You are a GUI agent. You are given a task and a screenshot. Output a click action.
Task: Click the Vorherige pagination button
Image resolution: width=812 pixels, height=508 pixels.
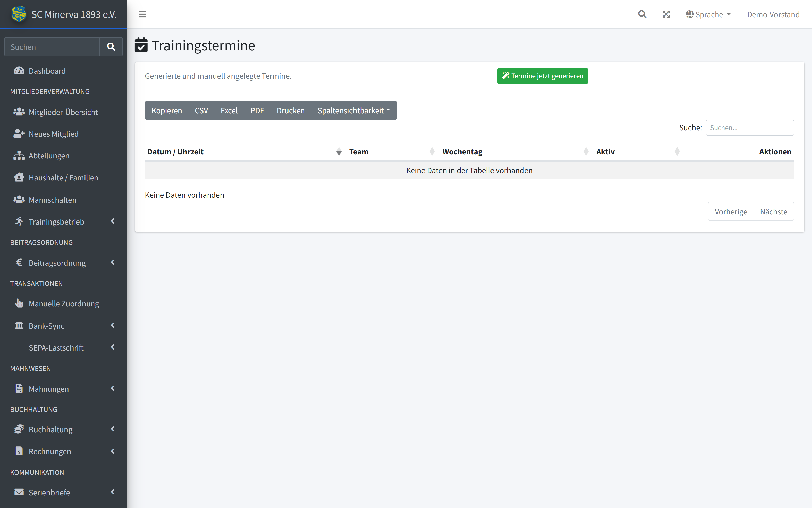731,211
